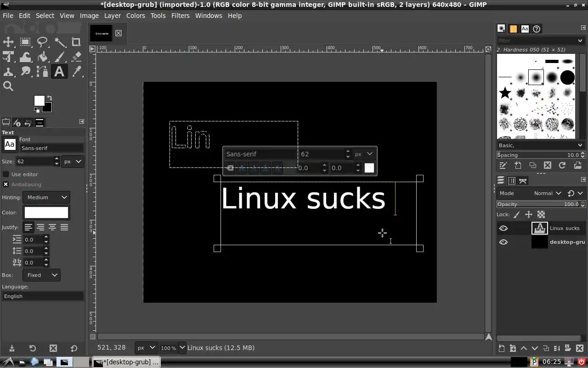Raise the layer one step
The width and height of the screenshot is (588, 368).
524,349
